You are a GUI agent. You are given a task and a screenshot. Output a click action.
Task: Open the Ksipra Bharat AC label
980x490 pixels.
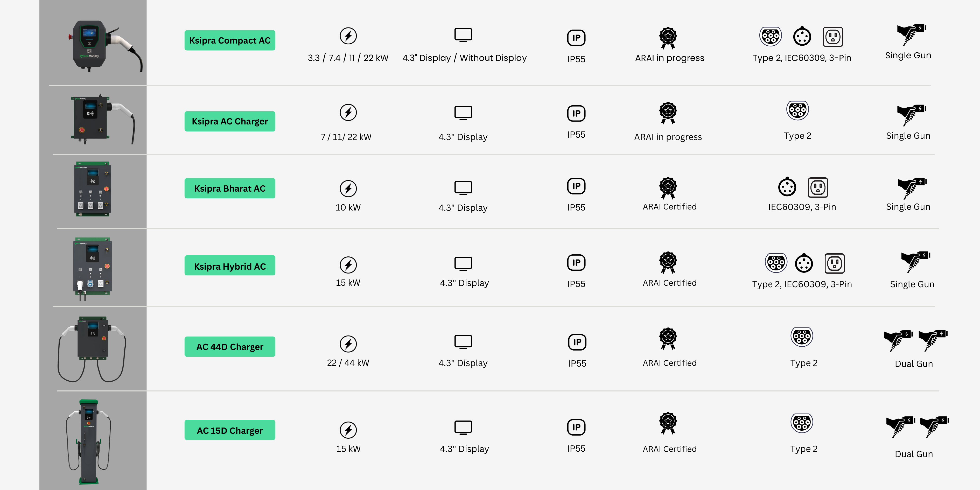click(x=230, y=188)
